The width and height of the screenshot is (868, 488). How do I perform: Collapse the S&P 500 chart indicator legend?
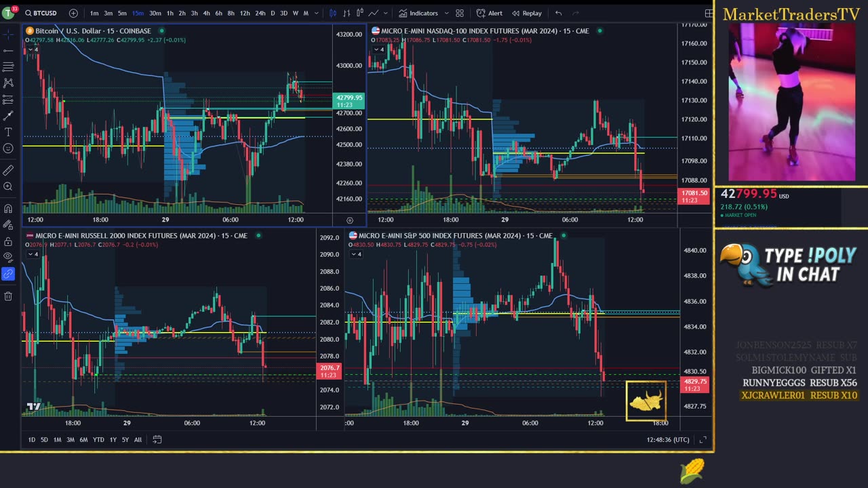click(x=355, y=254)
